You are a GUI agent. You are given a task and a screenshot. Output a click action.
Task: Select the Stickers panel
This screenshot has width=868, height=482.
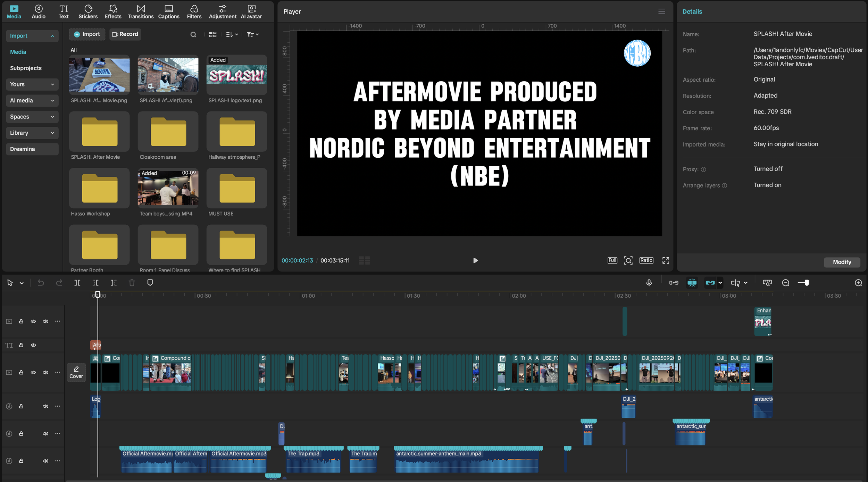(88, 11)
